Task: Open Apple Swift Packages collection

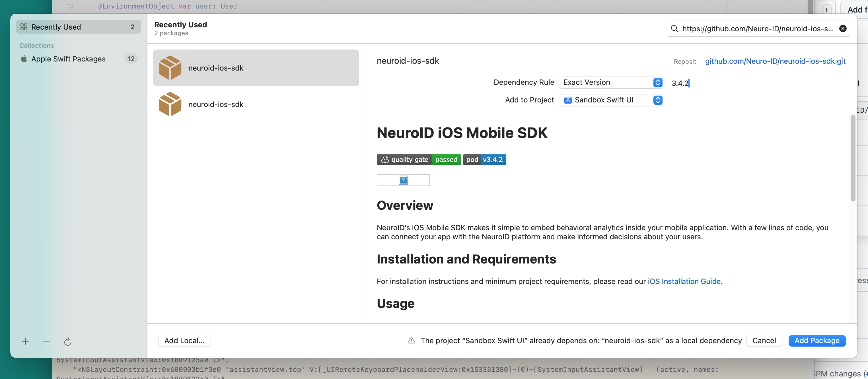Action: tap(78, 59)
